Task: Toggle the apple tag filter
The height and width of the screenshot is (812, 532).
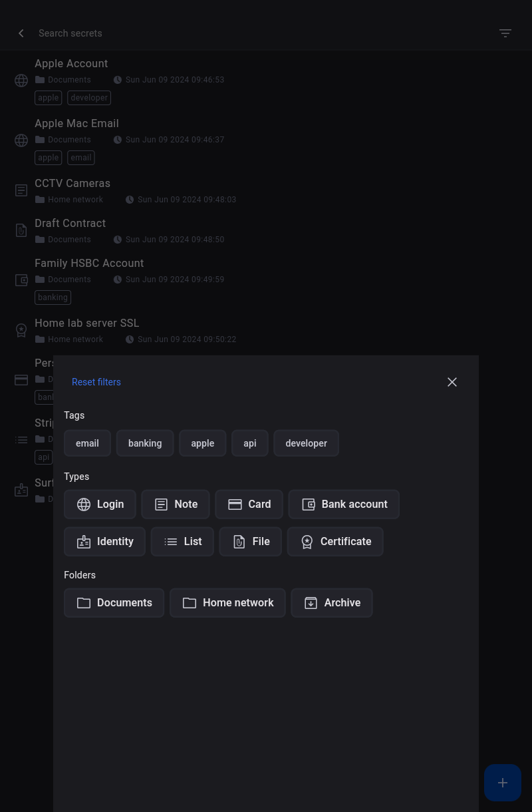Action: [203, 443]
